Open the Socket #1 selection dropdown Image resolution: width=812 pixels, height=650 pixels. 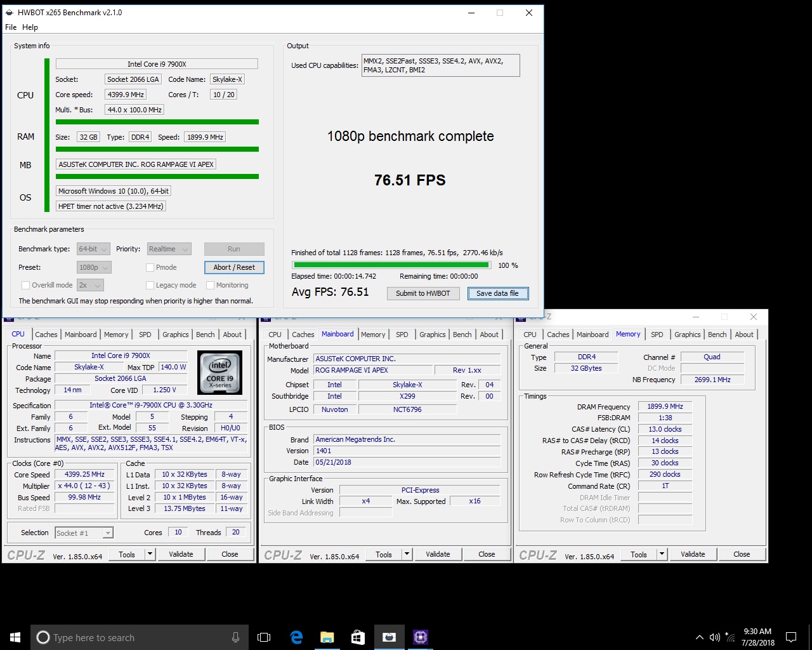click(84, 533)
